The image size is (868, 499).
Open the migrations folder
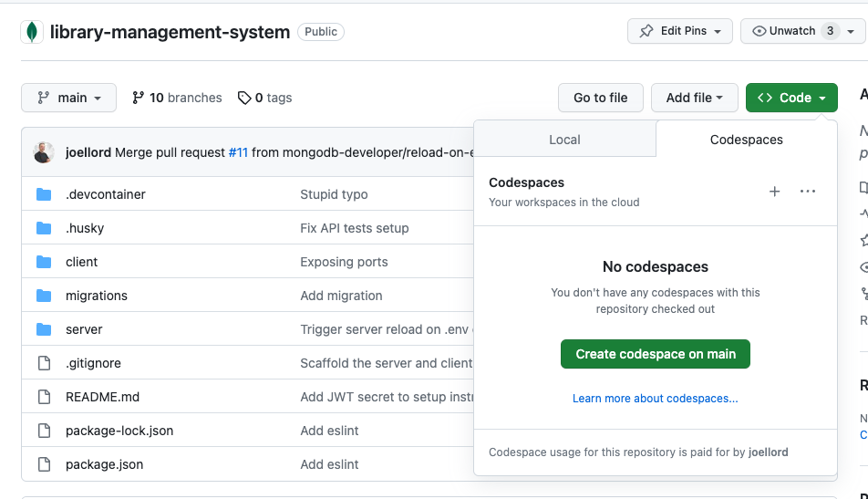(x=97, y=296)
